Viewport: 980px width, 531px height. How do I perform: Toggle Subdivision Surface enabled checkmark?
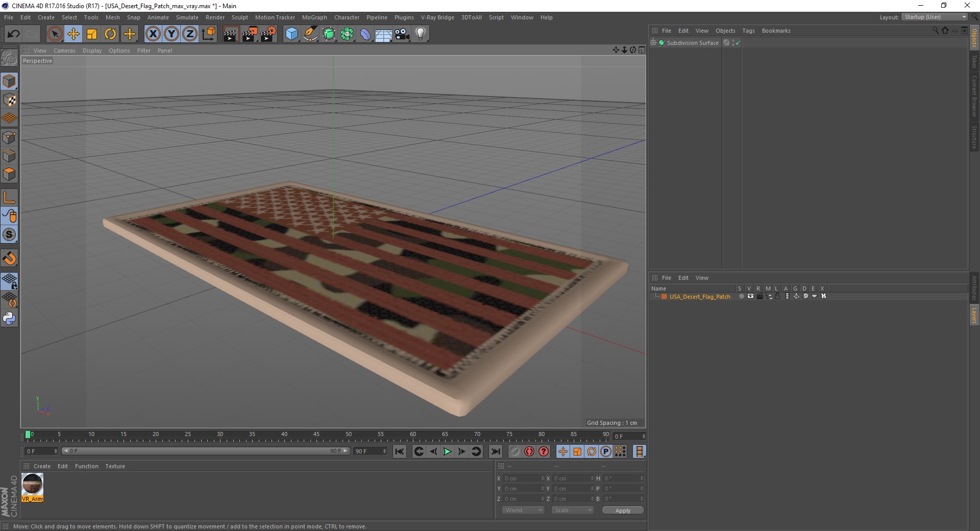coord(738,43)
